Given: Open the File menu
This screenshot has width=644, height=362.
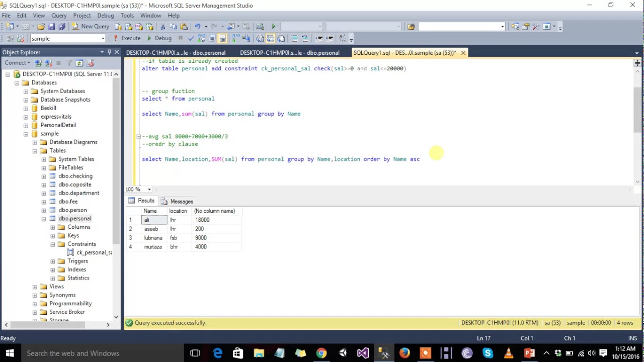Looking at the screenshot, I should click(6, 16).
